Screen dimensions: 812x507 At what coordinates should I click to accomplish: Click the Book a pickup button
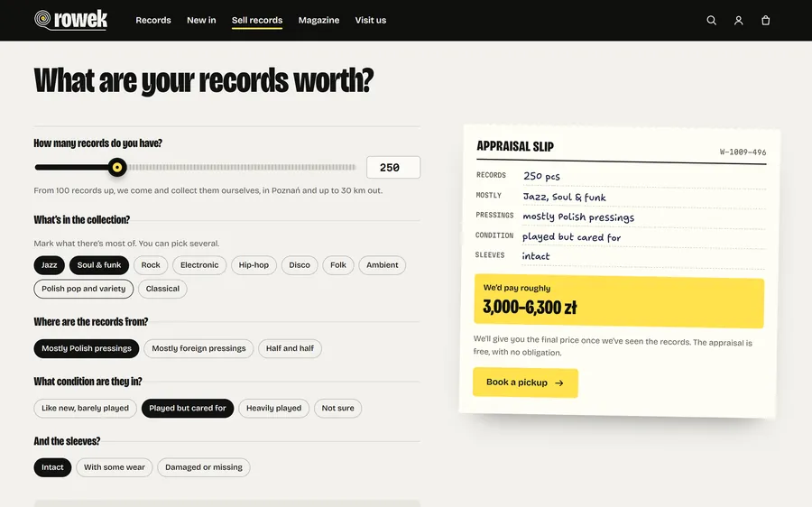[x=525, y=383]
